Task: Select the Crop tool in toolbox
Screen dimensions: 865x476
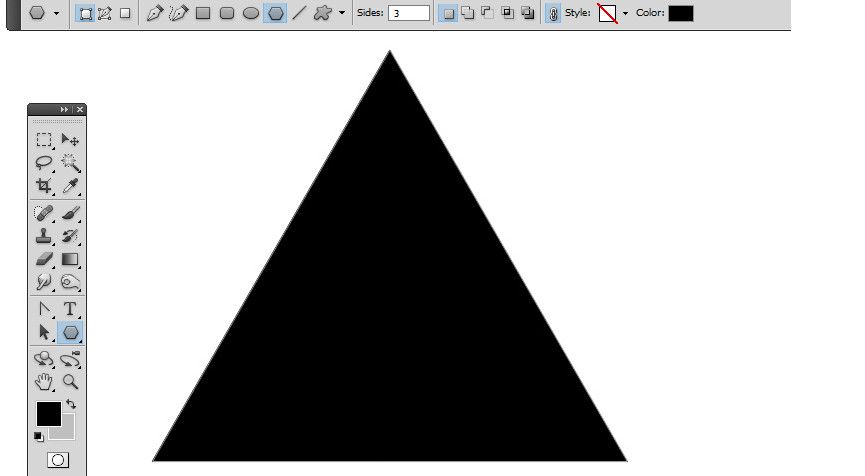Action: click(44, 187)
